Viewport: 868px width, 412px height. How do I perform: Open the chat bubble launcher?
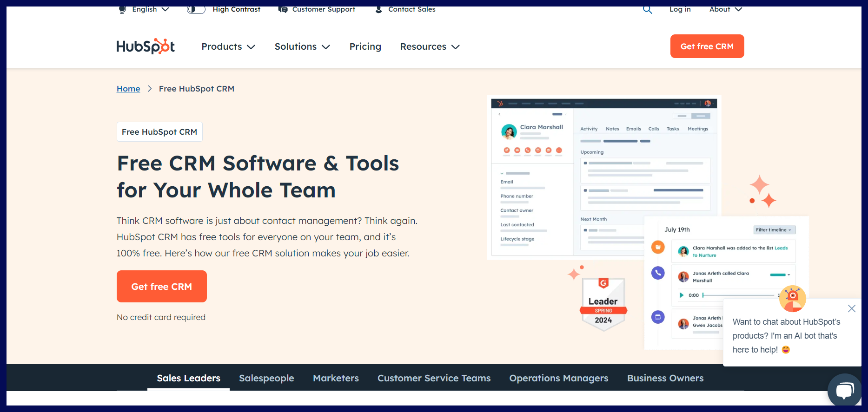[845, 390]
